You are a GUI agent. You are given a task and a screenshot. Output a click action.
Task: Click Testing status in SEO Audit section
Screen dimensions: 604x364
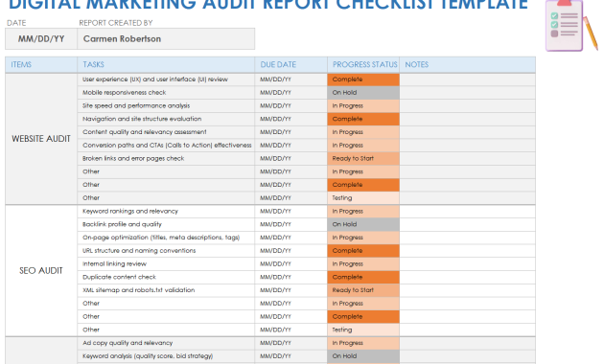click(x=363, y=330)
